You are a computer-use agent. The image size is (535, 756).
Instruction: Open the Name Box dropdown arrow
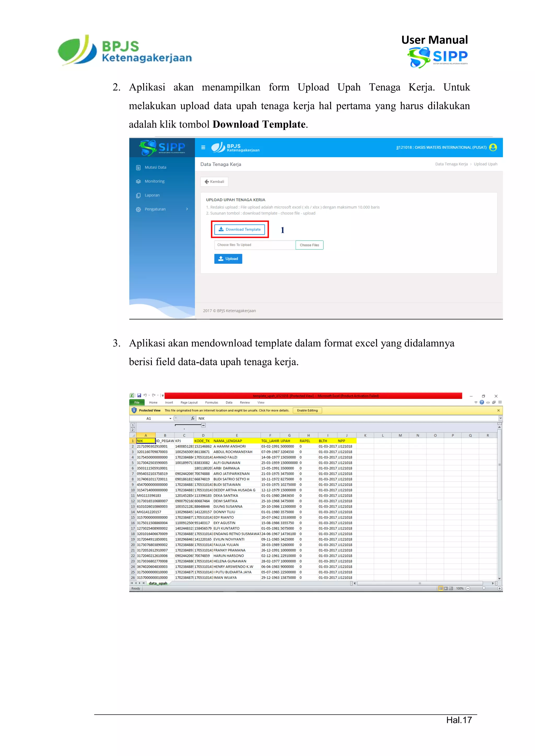[x=170, y=418]
